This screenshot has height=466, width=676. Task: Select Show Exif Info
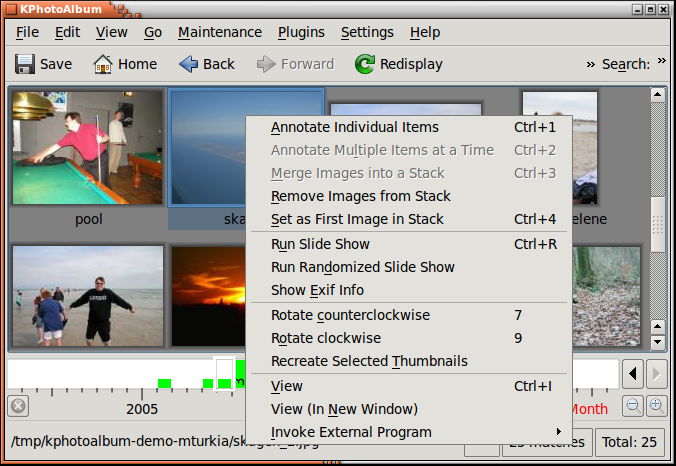[409, 290]
